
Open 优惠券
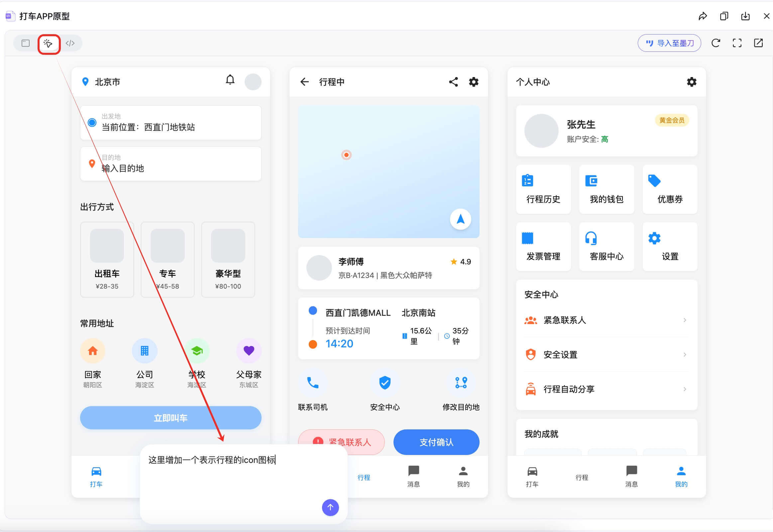[670, 189]
